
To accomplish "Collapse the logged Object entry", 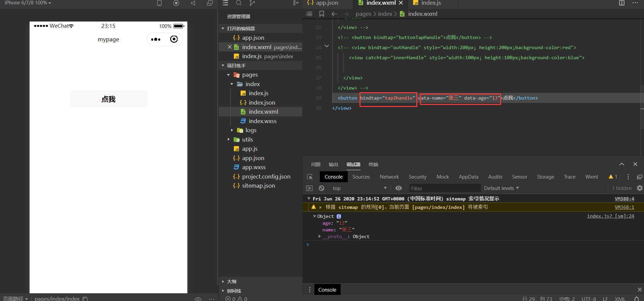I will click(x=314, y=216).
